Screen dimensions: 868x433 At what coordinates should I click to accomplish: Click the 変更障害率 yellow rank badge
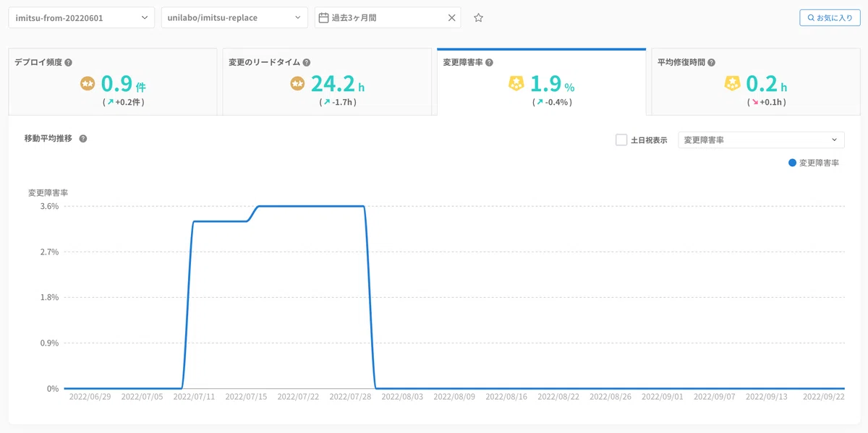click(516, 84)
